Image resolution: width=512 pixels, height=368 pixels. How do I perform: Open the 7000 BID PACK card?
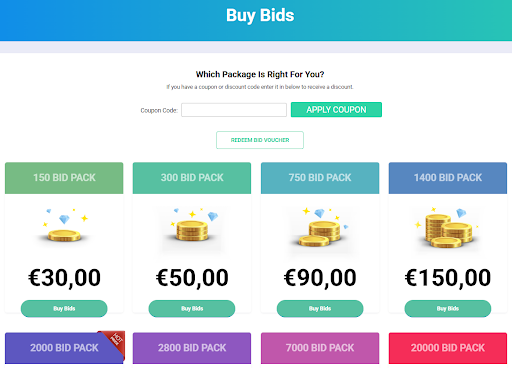click(320, 348)
